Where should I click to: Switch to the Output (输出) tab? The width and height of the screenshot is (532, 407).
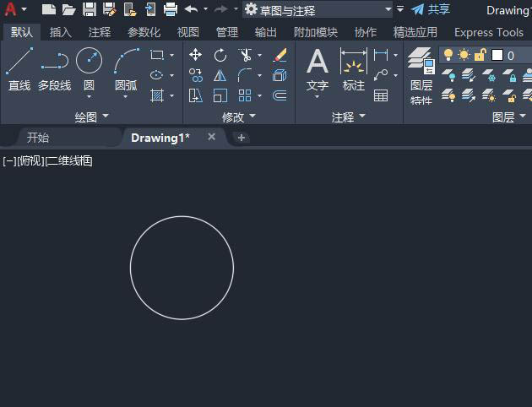(x=266, y=33)
